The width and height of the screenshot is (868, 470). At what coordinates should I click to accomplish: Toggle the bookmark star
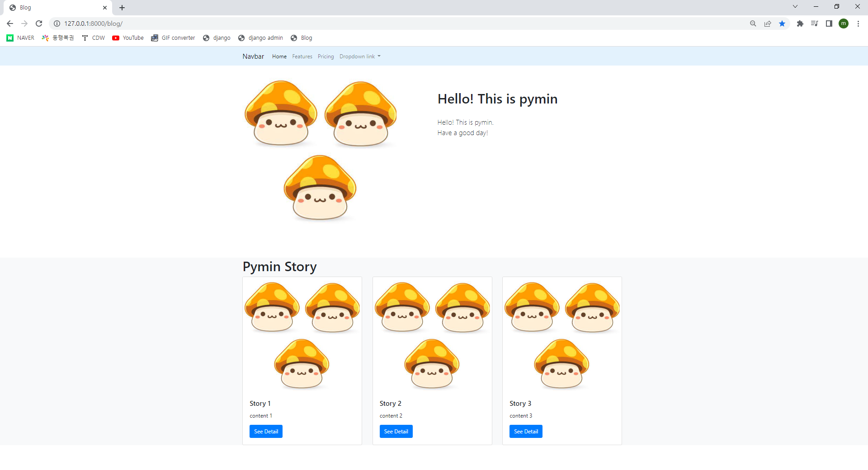click(782, 23)
